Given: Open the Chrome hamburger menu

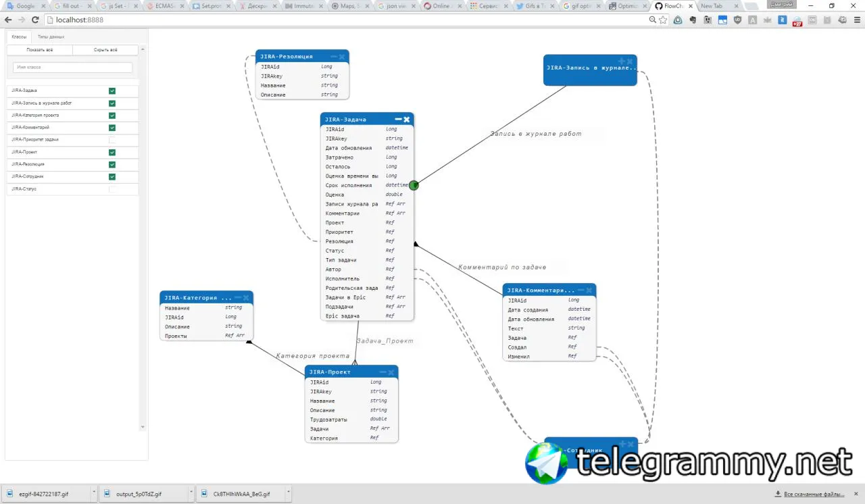Looking at the screenshot, I should 856,20.
